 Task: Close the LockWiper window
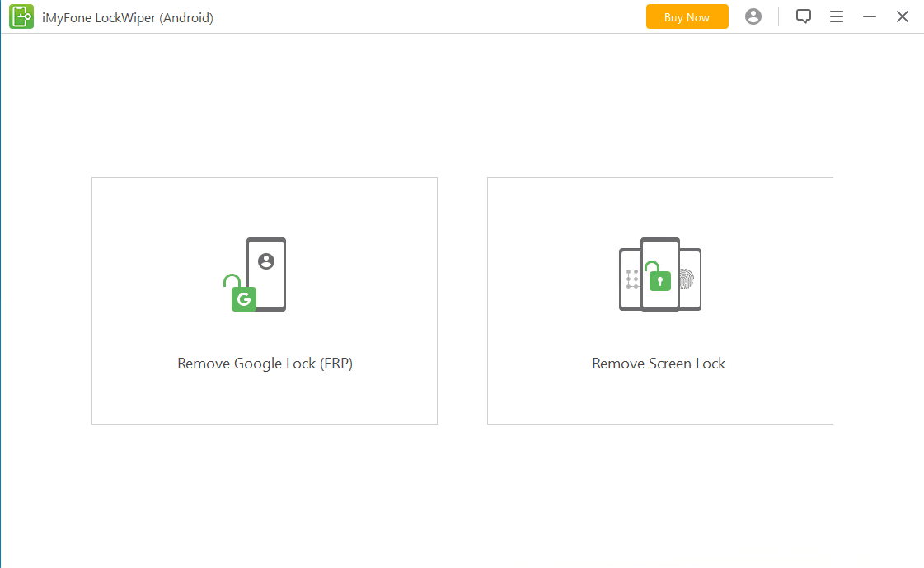pos(903,16)
